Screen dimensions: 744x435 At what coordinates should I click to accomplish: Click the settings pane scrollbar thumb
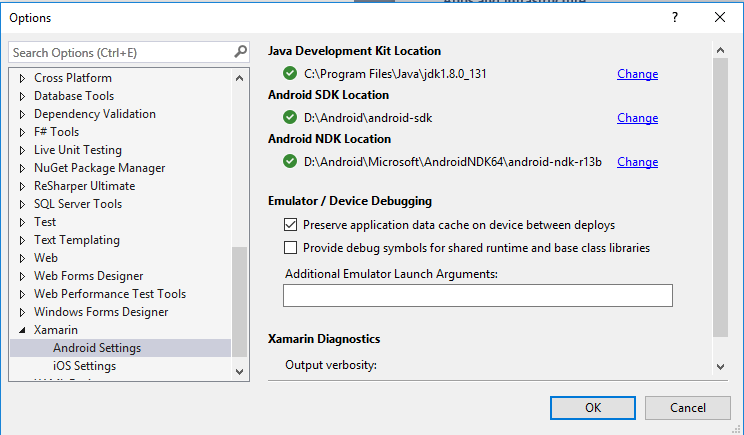point(720,197)
